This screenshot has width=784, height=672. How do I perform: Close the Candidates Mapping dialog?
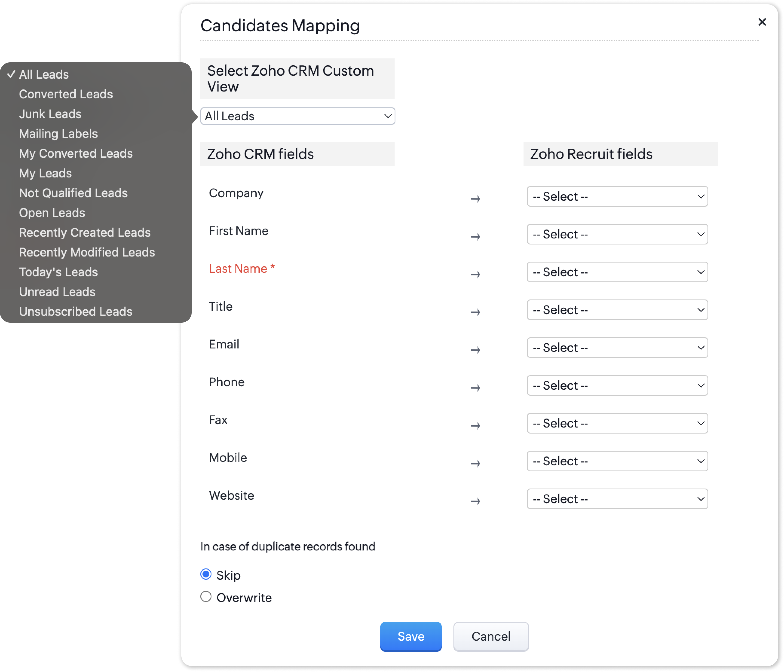coord(762,22)
